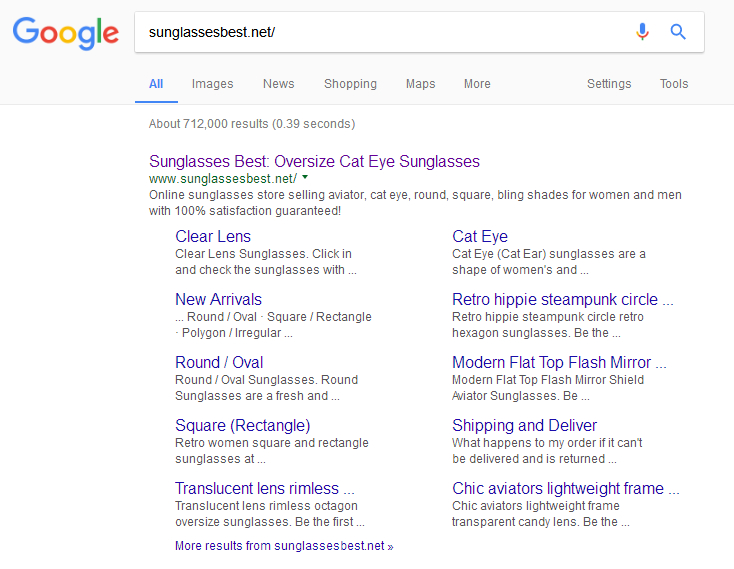Click 'Cat Eye (Cat Ear) sunglasses are a' snippet

549,262
